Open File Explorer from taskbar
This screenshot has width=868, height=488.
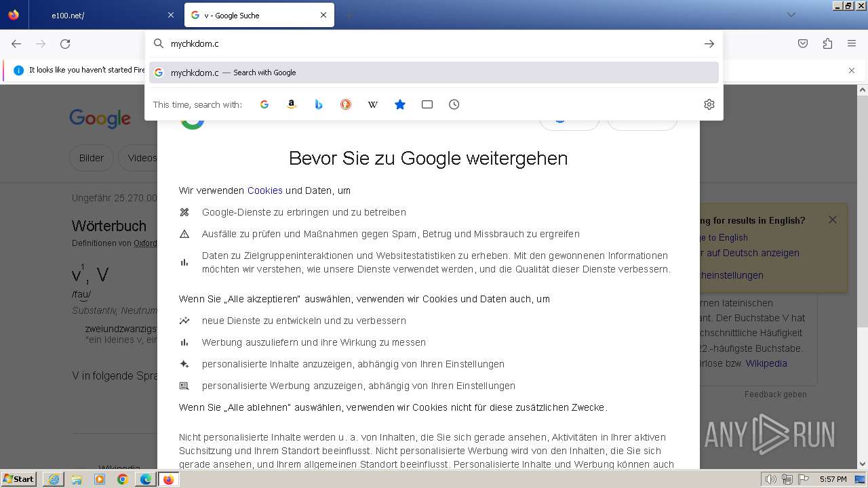[x=77, y=479]
